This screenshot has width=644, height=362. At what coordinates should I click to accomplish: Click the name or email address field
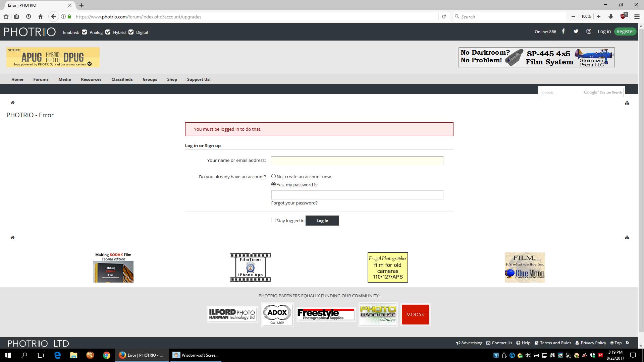tap(357, 161)
